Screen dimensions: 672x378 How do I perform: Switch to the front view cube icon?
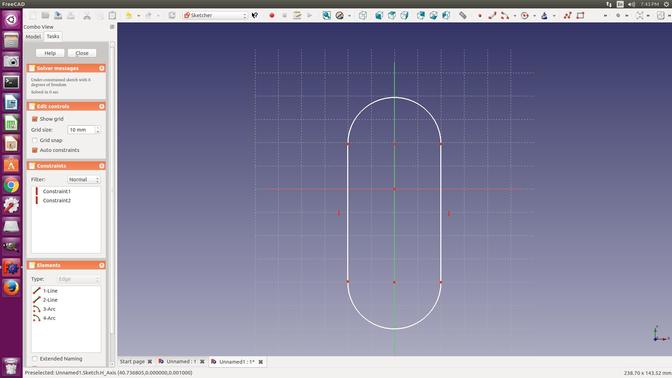click(379, 15)
